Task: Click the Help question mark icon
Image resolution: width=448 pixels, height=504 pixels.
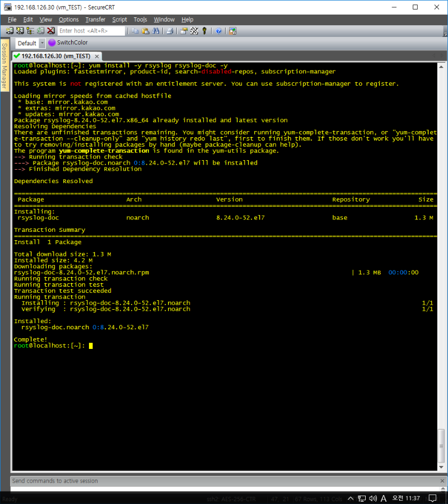Action: (x=218, y=31)
